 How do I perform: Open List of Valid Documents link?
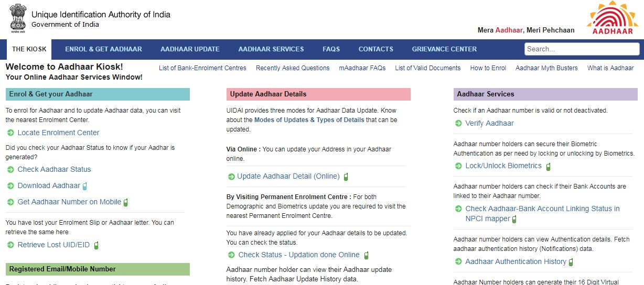coord(428,68)
